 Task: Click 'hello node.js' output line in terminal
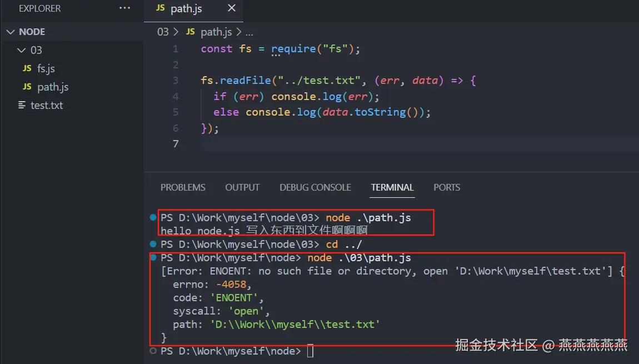[264, 231]
